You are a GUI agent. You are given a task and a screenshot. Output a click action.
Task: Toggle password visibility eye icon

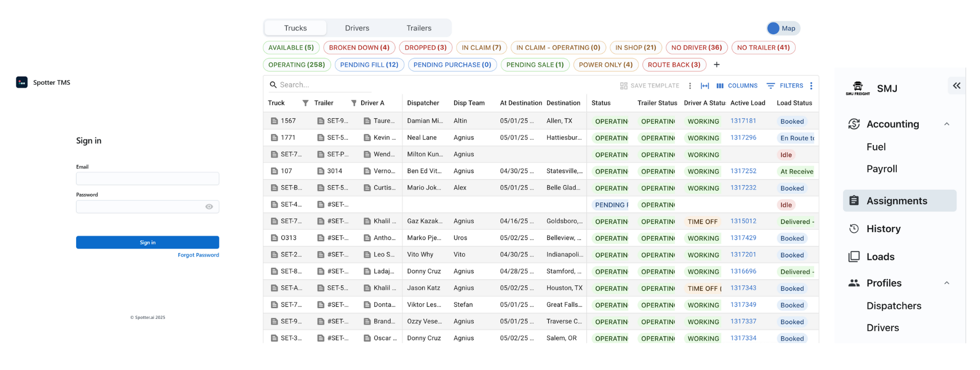point(209,207)
